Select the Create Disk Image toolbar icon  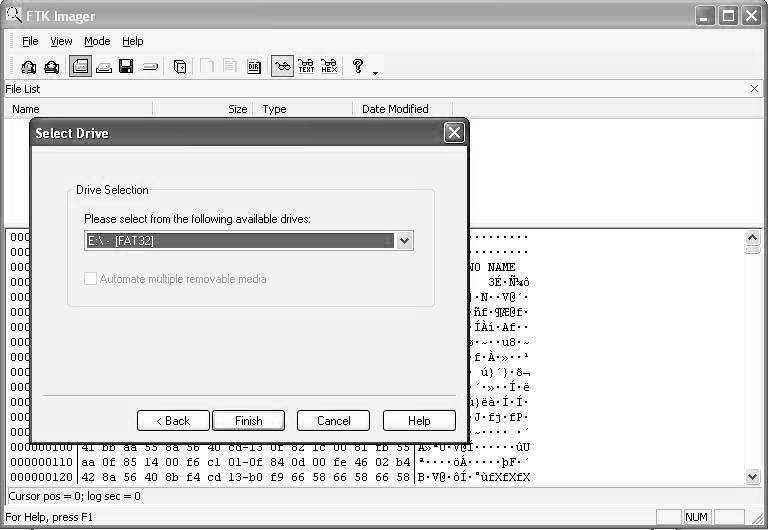click(81, 67)
